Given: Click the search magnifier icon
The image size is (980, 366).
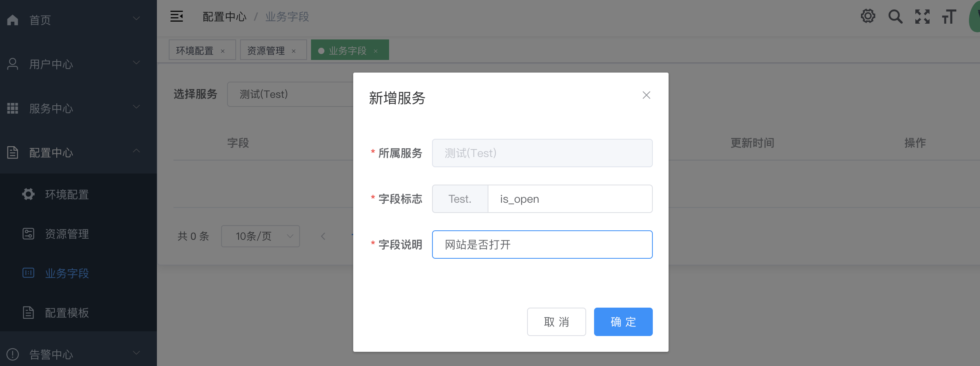Looking at the screenshot, I should point(895,17).
